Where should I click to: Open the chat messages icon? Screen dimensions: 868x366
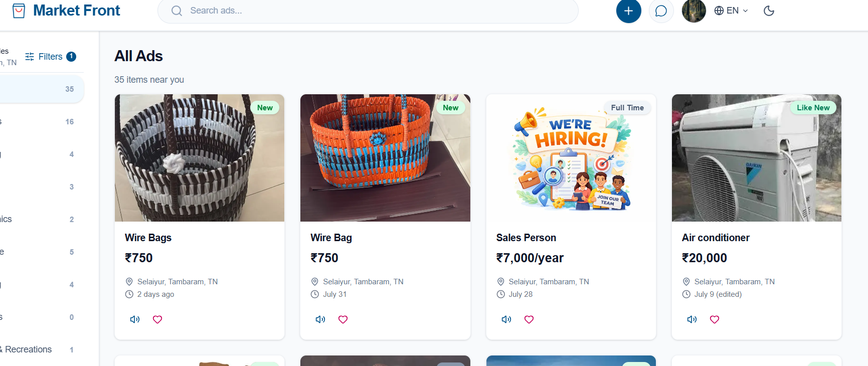coord(661,11)
